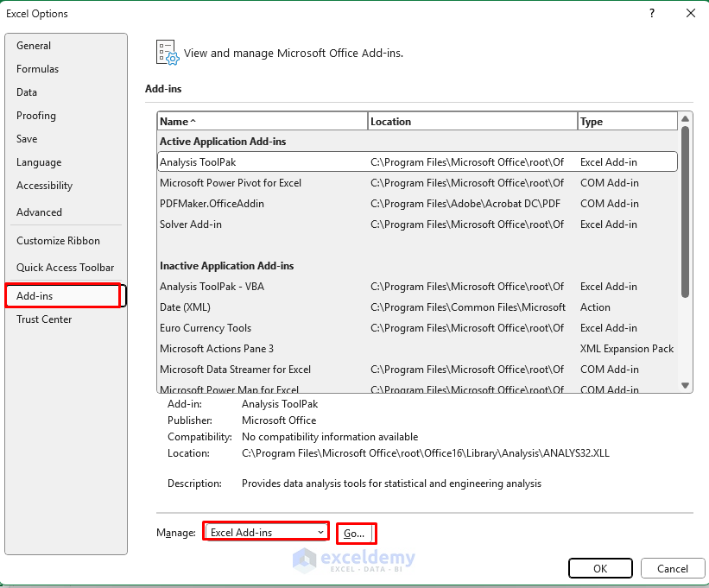Click XML Expansion Pack type cell
Screen dimensions: 709x588
(627, 349)
